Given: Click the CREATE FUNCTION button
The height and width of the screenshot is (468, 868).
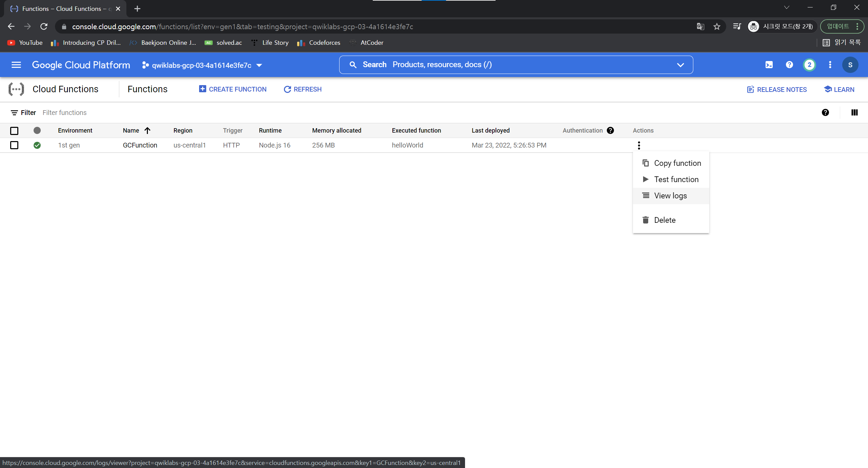Looking at the screenshot, I should 233,89.
